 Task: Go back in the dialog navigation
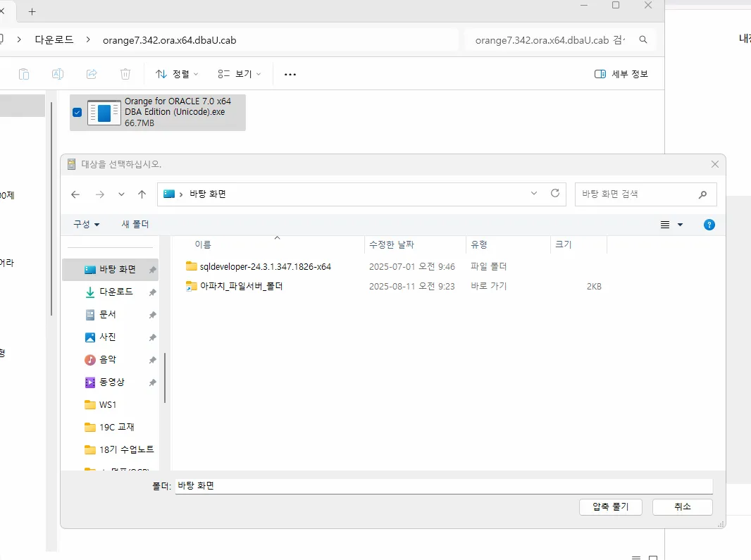pos(75,194)
